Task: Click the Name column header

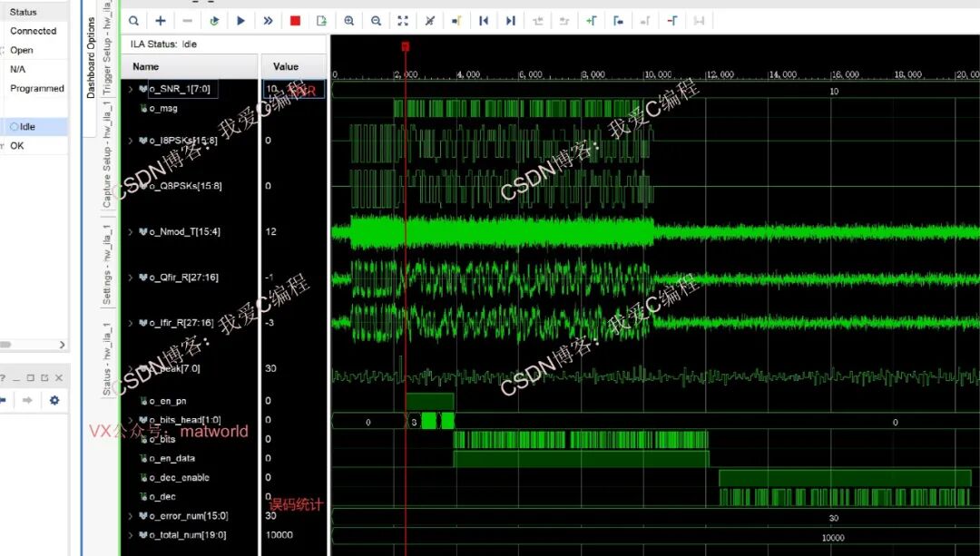Action: point(189,66)
